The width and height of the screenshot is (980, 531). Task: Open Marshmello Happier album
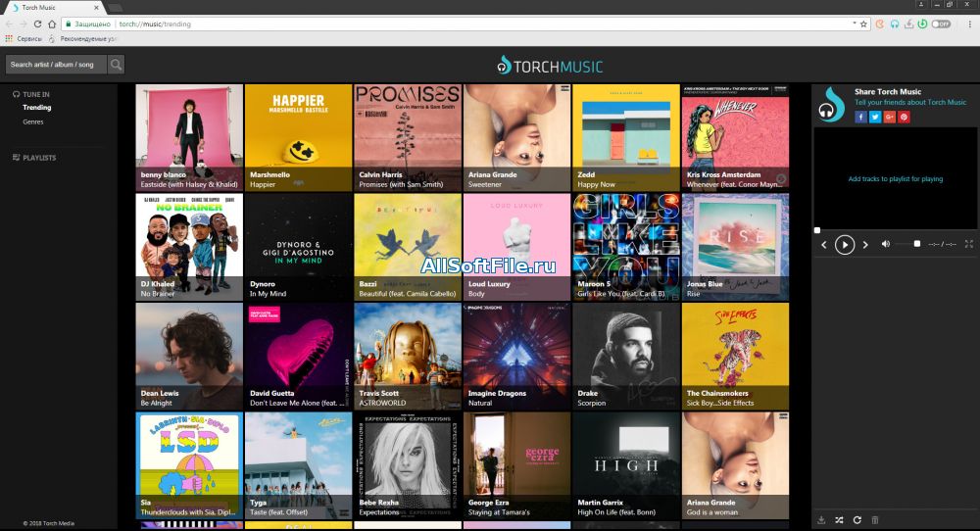298,137
